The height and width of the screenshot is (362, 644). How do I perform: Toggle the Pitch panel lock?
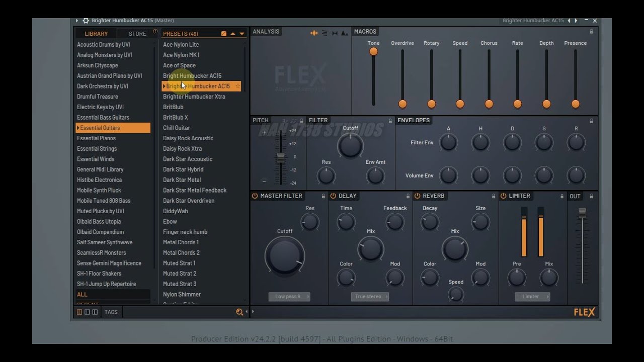(x=301, y=121)
